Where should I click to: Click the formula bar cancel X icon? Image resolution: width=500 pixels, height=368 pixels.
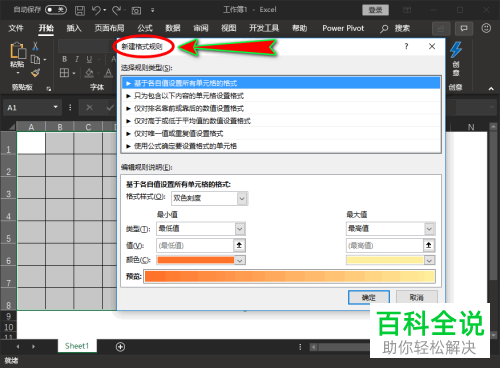[x=89, y=107]
